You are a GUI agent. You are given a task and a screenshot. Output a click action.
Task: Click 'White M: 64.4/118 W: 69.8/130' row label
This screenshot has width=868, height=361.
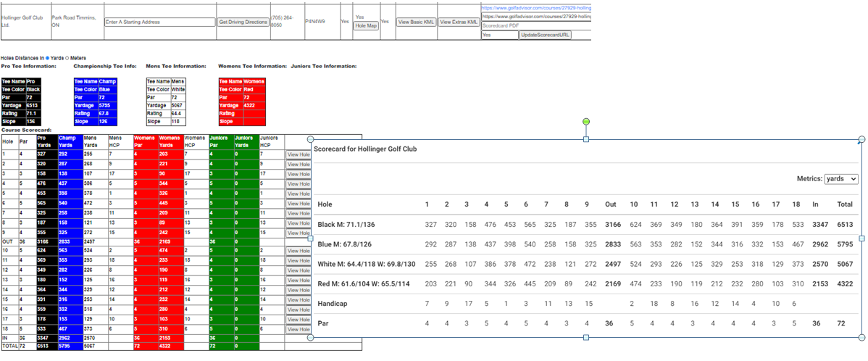pyautogui.click(x=367, y=264)
